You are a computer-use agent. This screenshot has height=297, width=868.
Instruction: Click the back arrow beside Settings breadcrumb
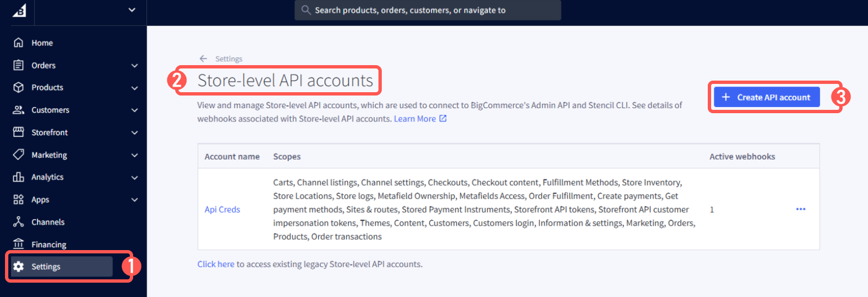(x=203, y=59)
